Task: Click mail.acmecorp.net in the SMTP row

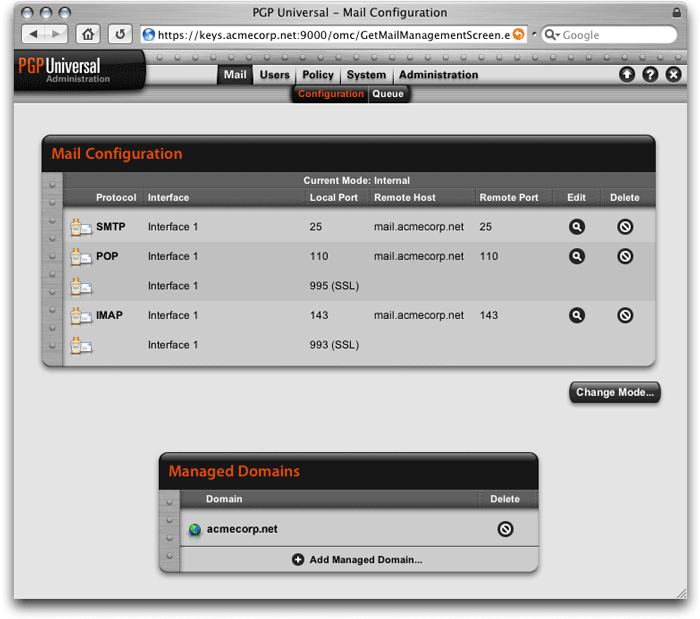Action: pyautogui.click(x=419, y=227)
